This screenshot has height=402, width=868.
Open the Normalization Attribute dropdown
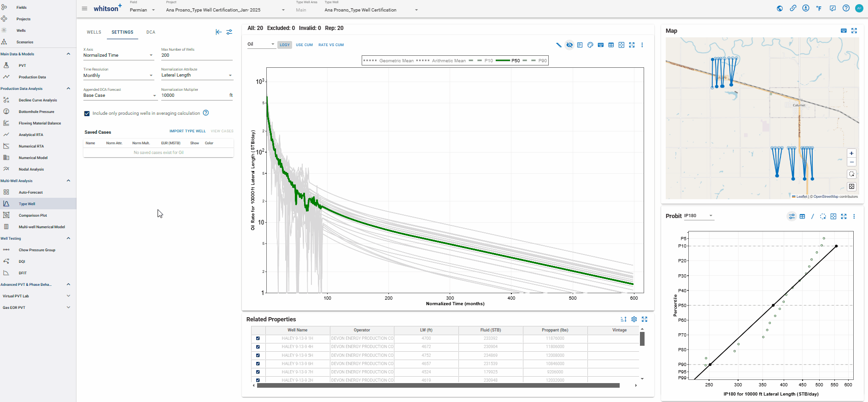pyautogui.click(x=197, y=75)
